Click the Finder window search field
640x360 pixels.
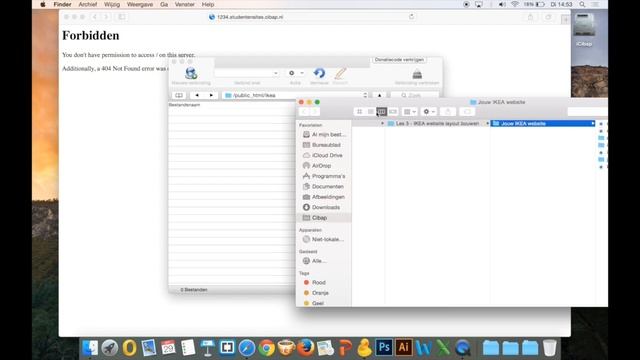click(x=587, y=111)
